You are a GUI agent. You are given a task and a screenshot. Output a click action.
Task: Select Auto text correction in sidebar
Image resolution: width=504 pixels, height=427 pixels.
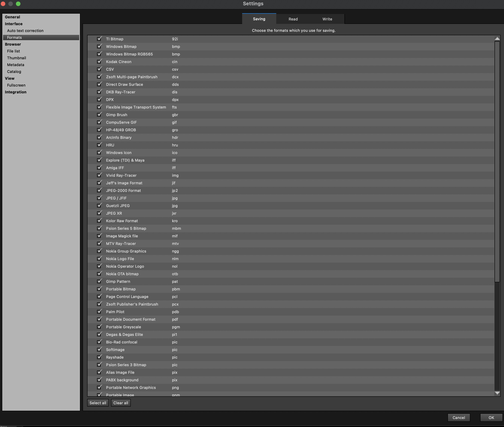click(x=25, y=31)
